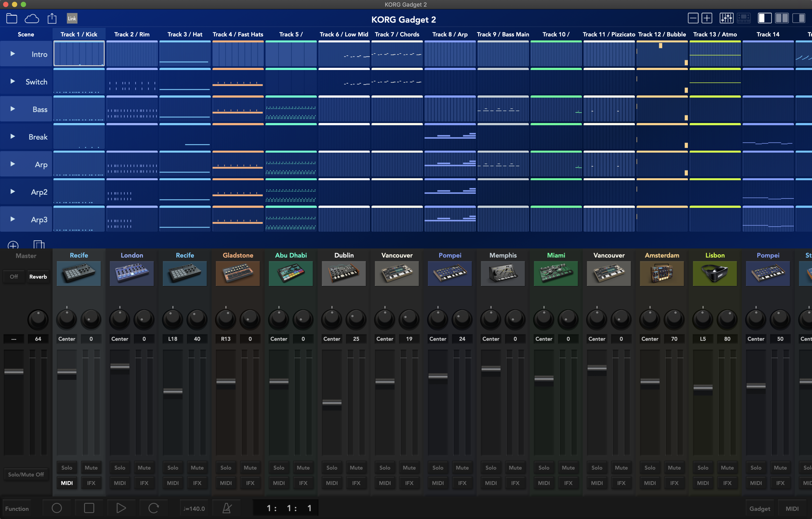The image size is (812, 519).
Task: Click the 1:1:1 position counter
Action: tap(286, 508)
